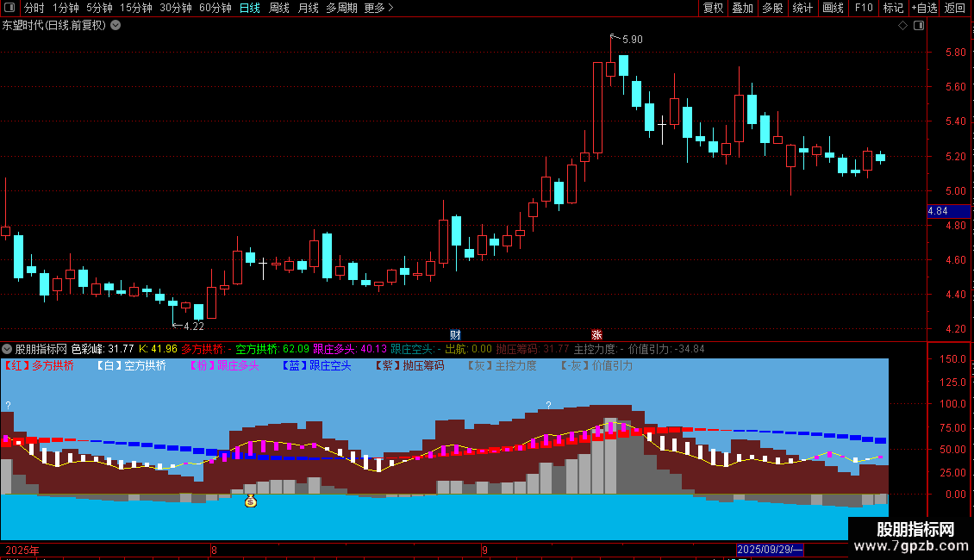Viewport: 974px width, 560px height.
Task: Click the 抛压筹码: 31.77 indicator value
Action: pyautogui.click(x=533, y=349)
